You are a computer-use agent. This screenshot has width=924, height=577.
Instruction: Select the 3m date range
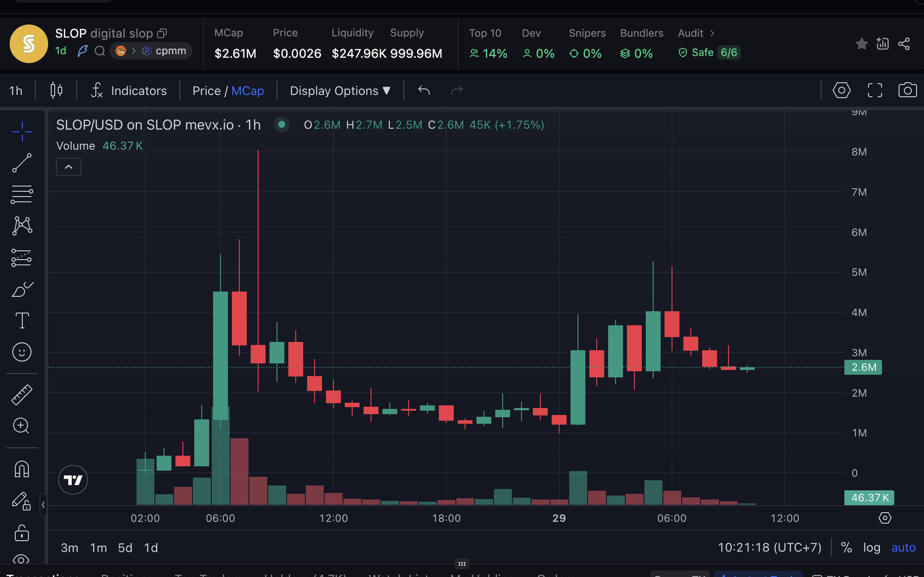pos(70,548)
